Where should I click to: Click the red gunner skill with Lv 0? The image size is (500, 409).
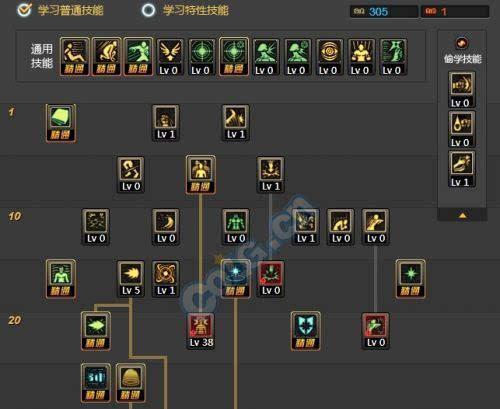[375, 331]
